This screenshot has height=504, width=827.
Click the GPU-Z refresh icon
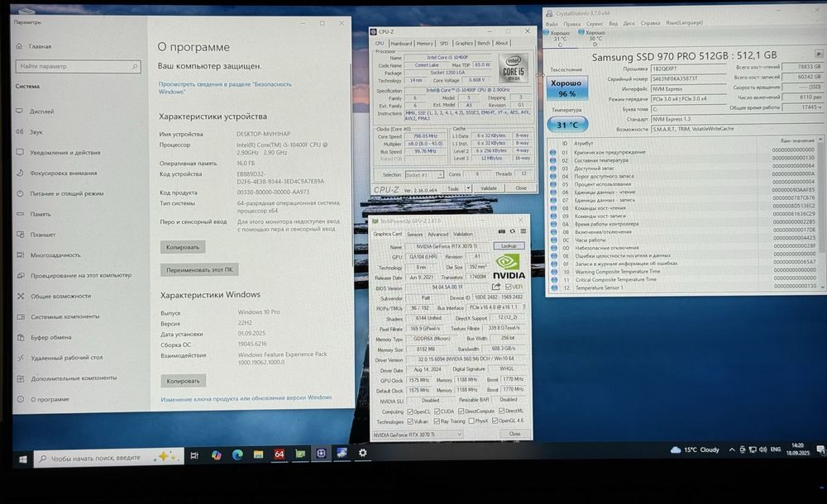pyautogui.click(x=512, y=231)
